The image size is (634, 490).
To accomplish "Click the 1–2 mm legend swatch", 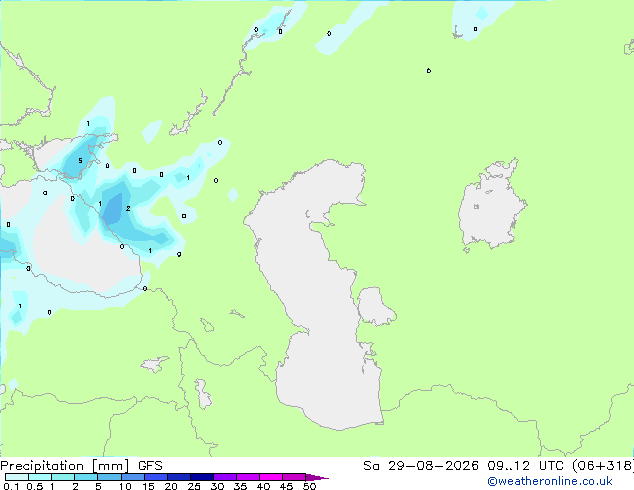I will (63, 477).
